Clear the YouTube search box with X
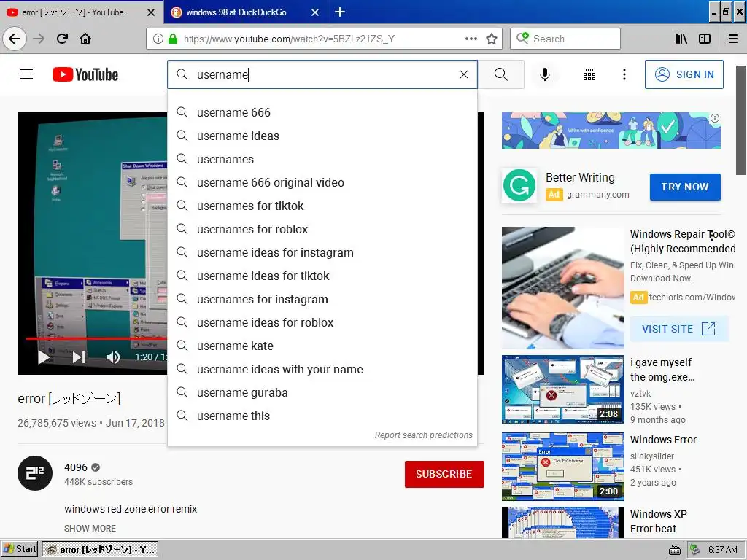The image size is (747, 560). (x=463, y=74)
